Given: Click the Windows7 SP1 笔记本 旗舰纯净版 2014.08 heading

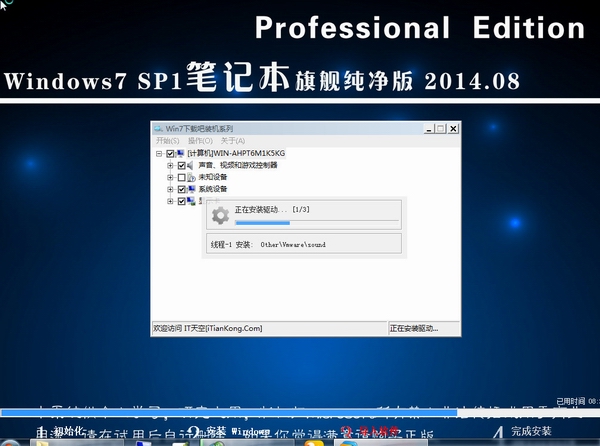Looking at the screenshot, I should pyautogui.click(x=262, y=77).
